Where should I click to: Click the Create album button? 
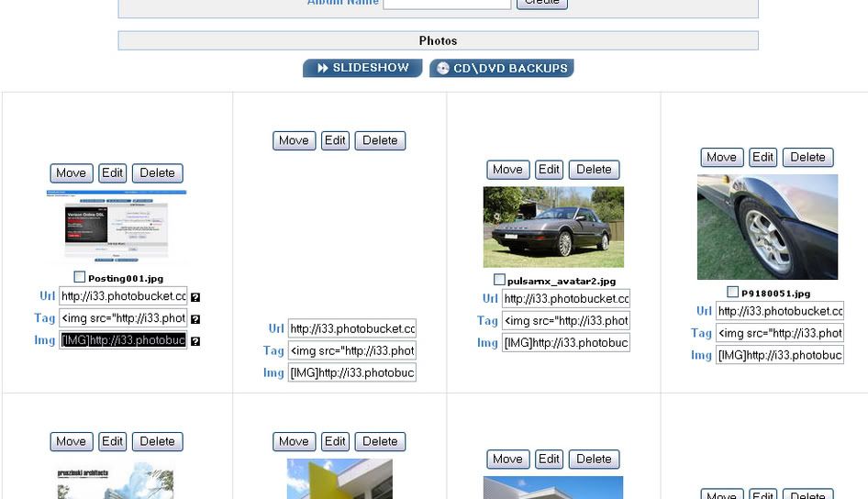click(x=541, y=3)
